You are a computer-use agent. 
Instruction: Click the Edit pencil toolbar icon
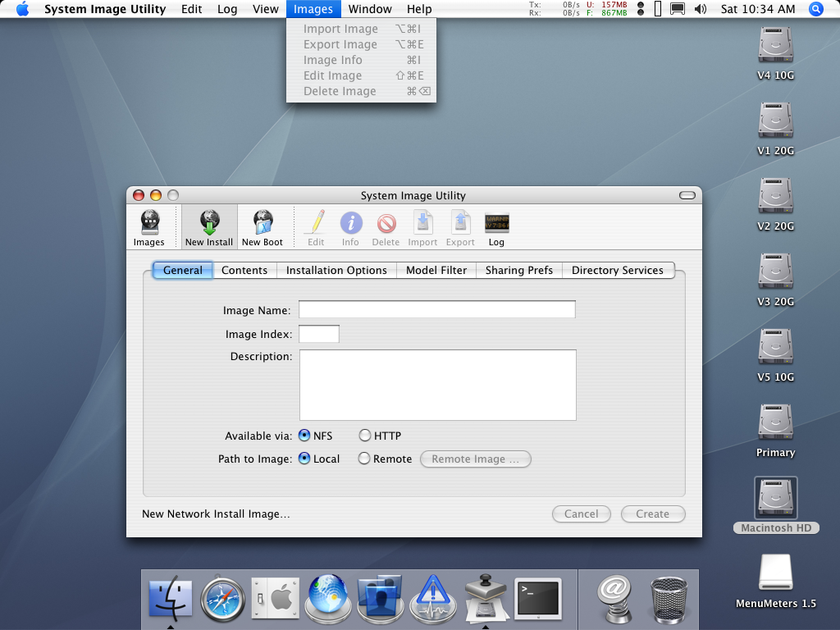[316, 228]
